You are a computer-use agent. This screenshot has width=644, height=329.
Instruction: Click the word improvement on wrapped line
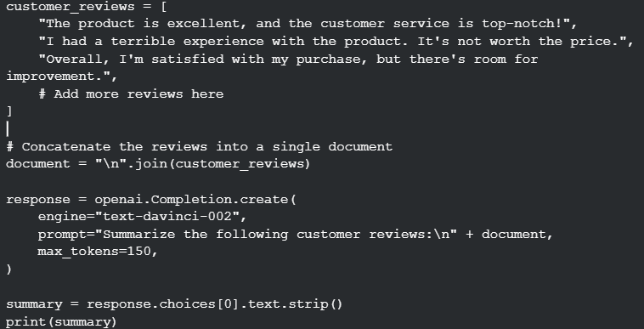(x=50, y=77)
